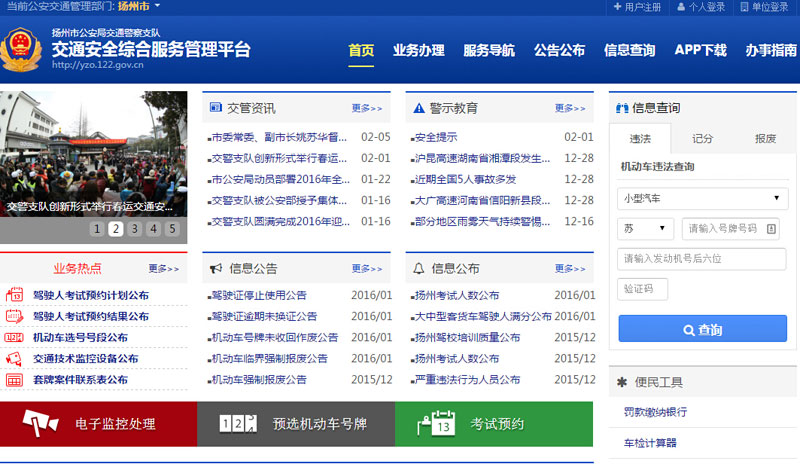This screenshot has width=800, height=464.
Task: Click the magnifier icon on 查询 button
Action: tap(689, 330)
